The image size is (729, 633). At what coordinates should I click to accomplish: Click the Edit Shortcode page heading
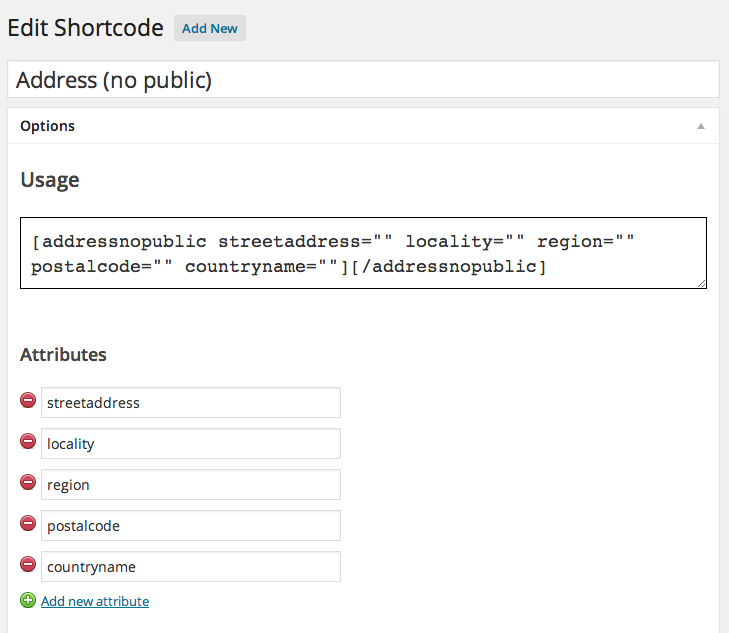pyautogui.click(x=85, y=28)
